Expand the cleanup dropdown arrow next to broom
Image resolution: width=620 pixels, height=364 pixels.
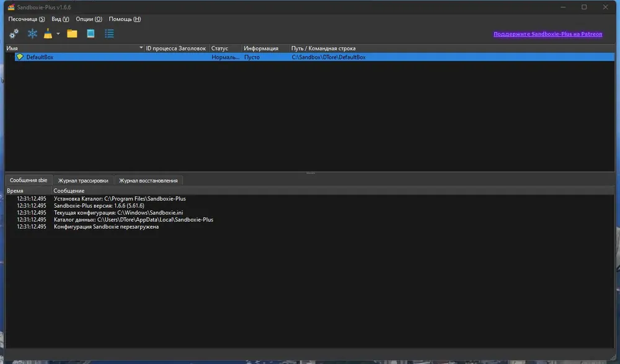tap(58, 33)
